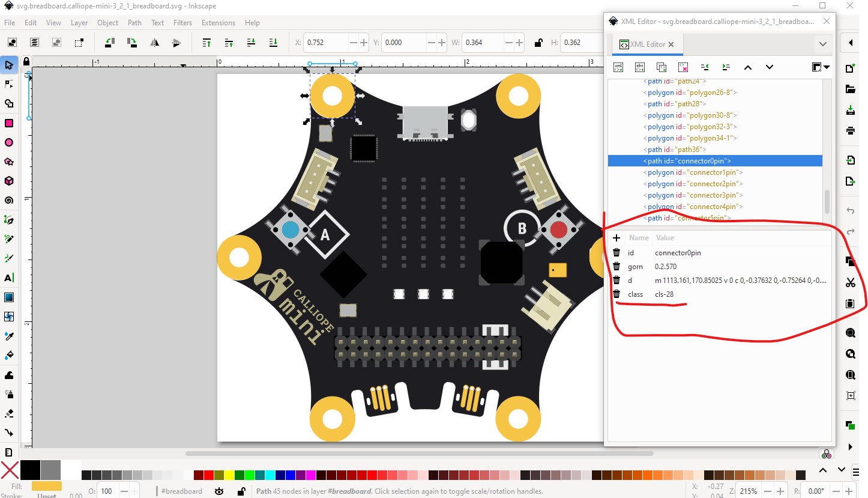Pick the Star and polygon tool
This screenshot has height=498, width=868.
point(9,162)
